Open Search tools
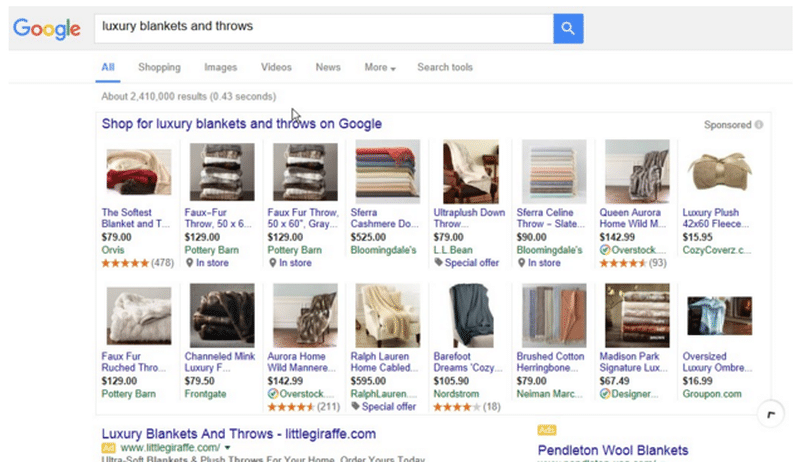This screenshot has width=800, height=462. tap(445, 68)
